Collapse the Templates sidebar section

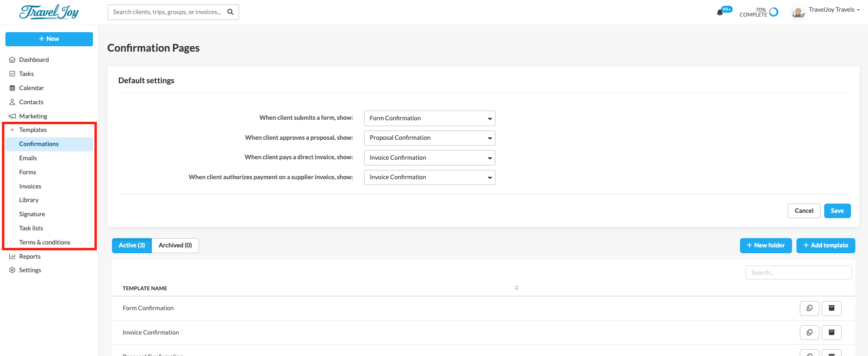(x=12, y=130)
